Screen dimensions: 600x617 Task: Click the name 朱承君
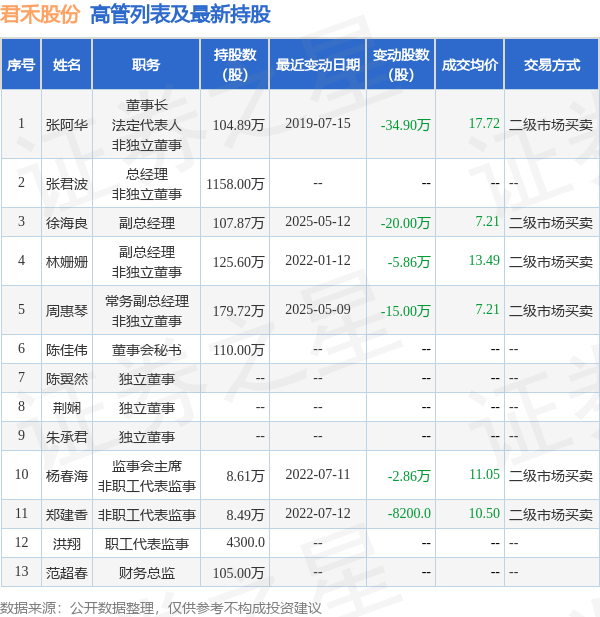67,437
